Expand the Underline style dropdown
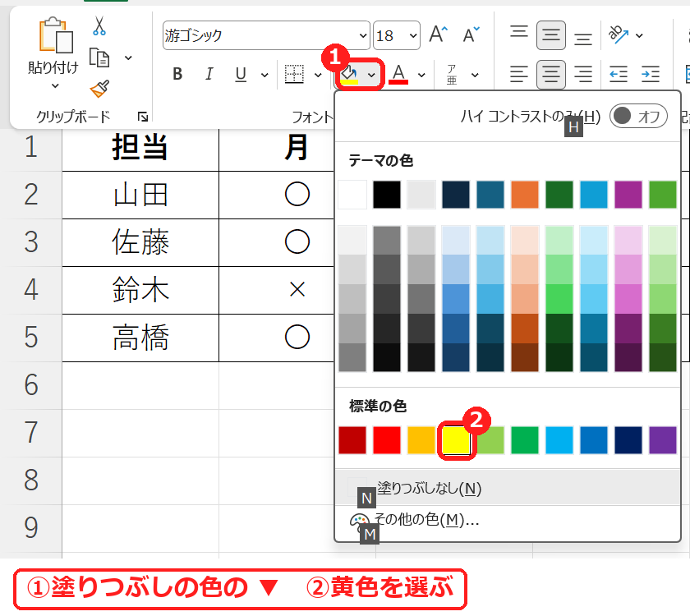This screenshot has width=690, height=616. pos(264,75)
